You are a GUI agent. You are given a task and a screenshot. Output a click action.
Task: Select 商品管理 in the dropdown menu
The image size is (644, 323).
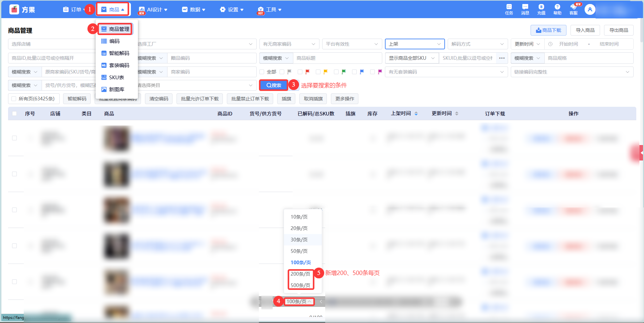pos(115,29)
